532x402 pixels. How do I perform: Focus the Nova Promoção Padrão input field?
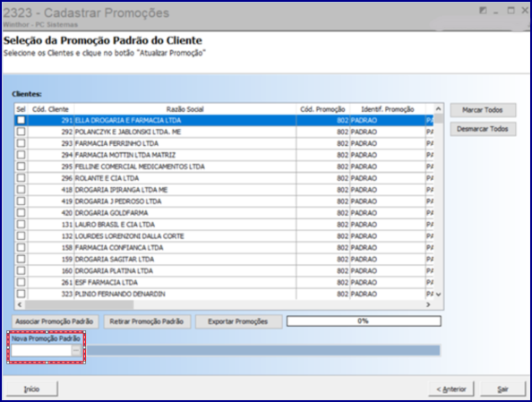pos(41,350)
